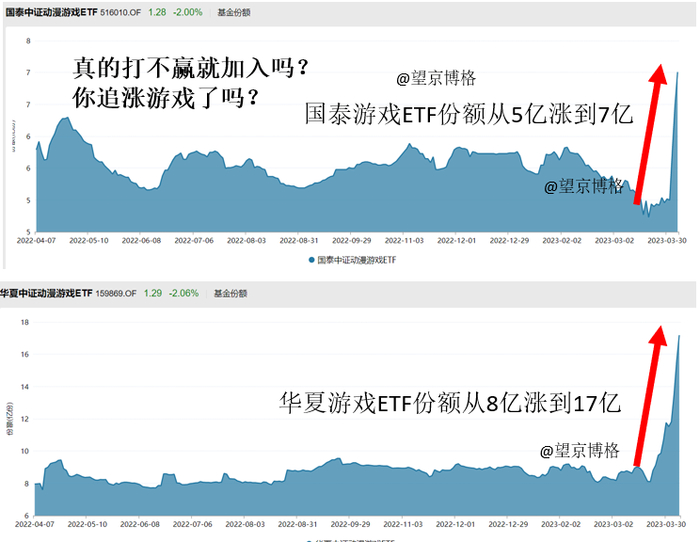Click the -2.06% change value
This screenshot has height=542, width=700.
coord(183,293)
